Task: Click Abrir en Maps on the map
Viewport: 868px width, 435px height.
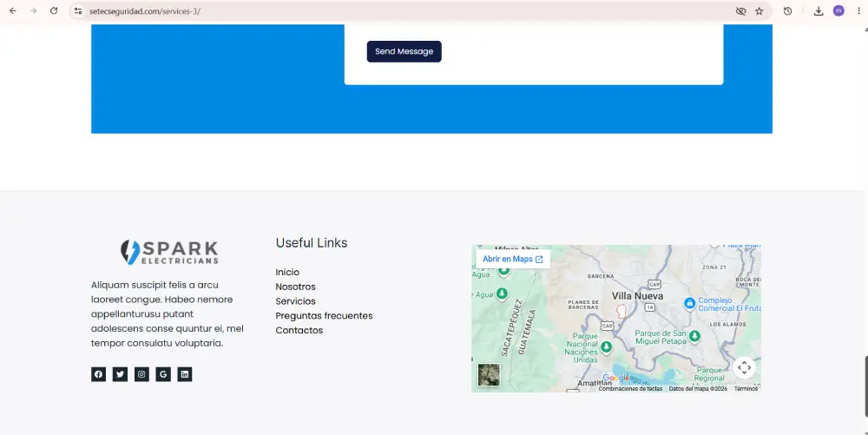Action: click(x=513, y=259)
